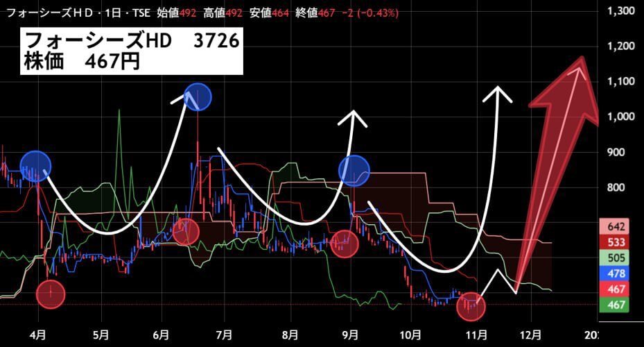The width and height of the screenshot is (644, 347).
Task: Click the blue circle marker at early September
Action: click(x=354, y=171)
